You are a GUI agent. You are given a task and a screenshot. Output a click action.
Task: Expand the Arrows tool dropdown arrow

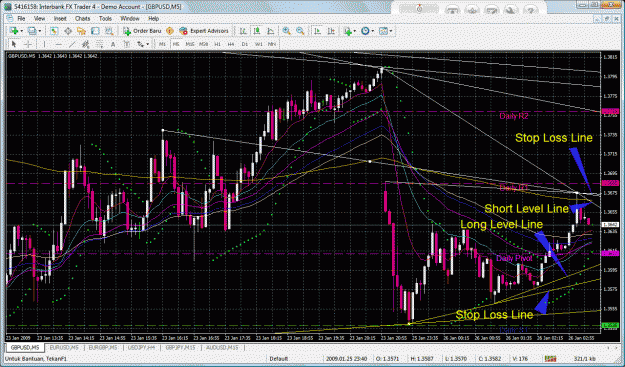(147, 44)
